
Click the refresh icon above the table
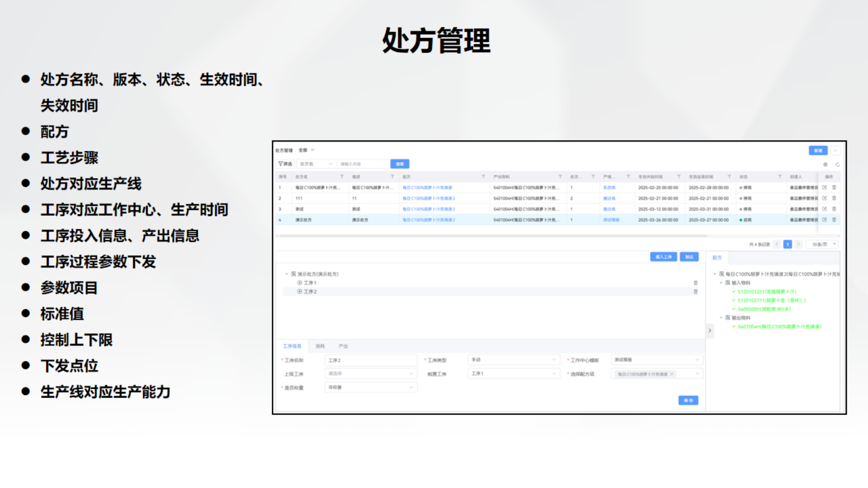(x=838, y=164)
